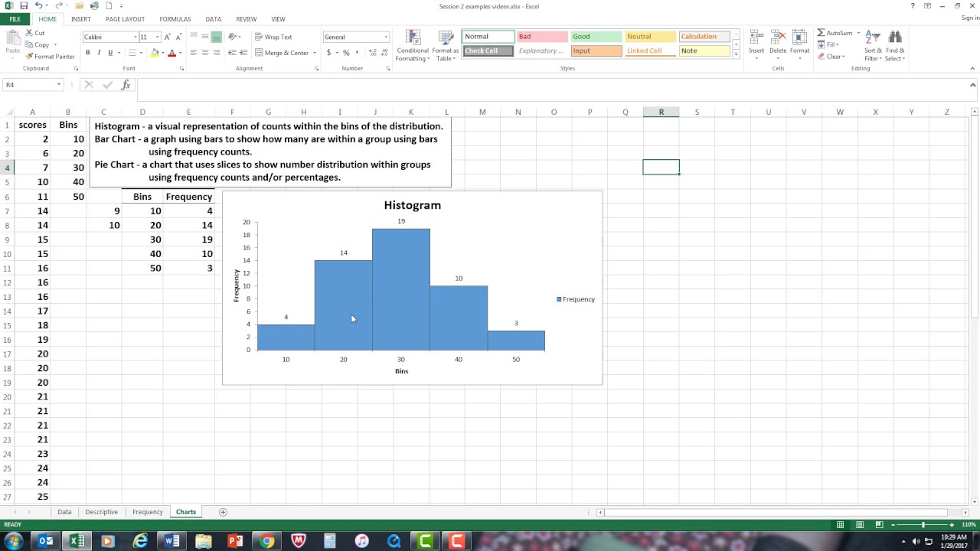980x551 pixels.
Task: Toggle middle vertical alignment
Action: (204, 37)
